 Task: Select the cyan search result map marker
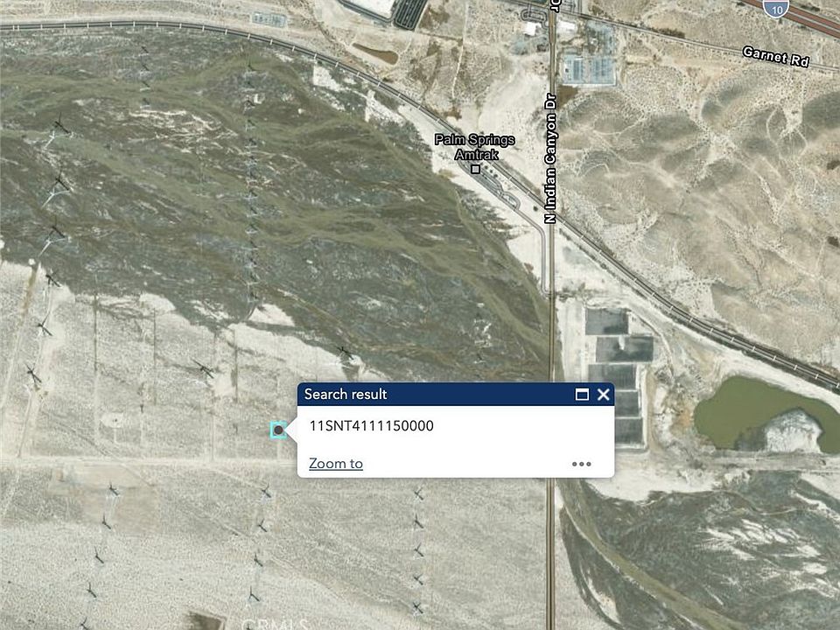point(278,430)
